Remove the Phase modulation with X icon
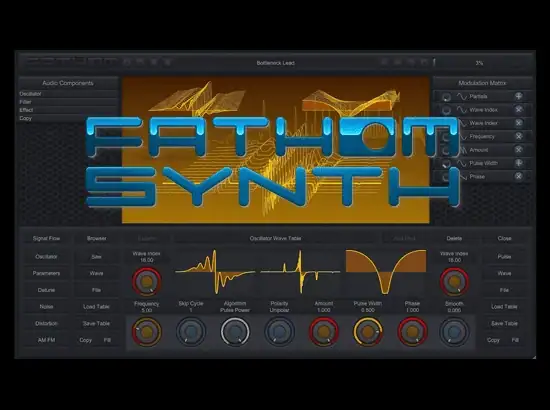Viewport: 550px width, 410px height. pos(518,176)
